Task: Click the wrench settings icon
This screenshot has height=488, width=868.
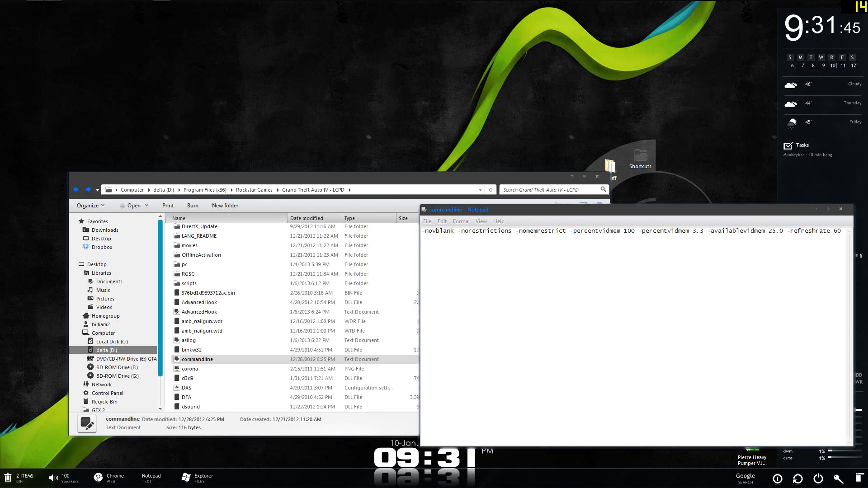Action: (x=839, y=479)
